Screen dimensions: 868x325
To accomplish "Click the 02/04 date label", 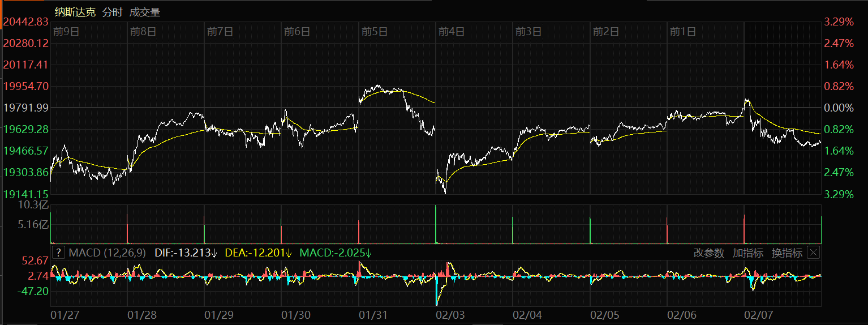I will [527, 315].
